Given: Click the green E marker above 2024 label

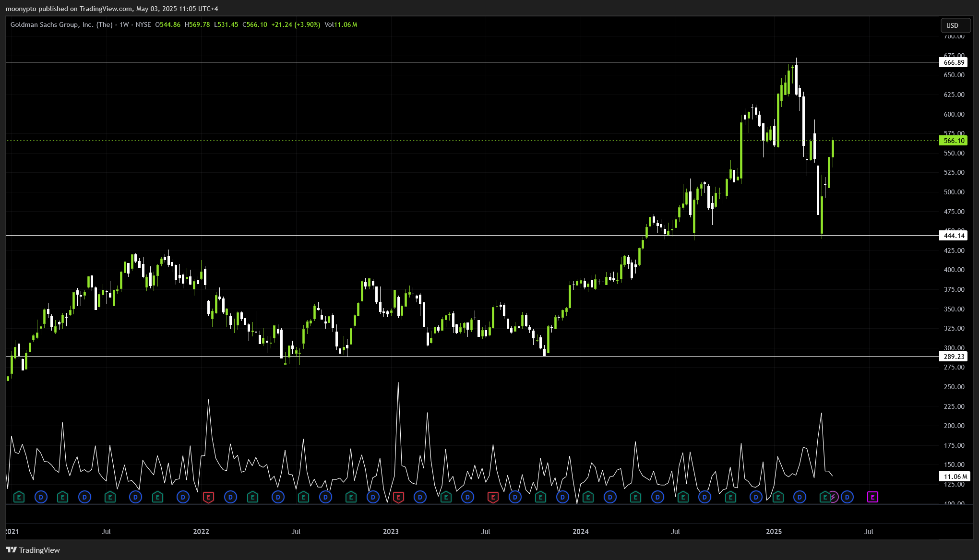Looking at the screenshot, I should point(588,497).
